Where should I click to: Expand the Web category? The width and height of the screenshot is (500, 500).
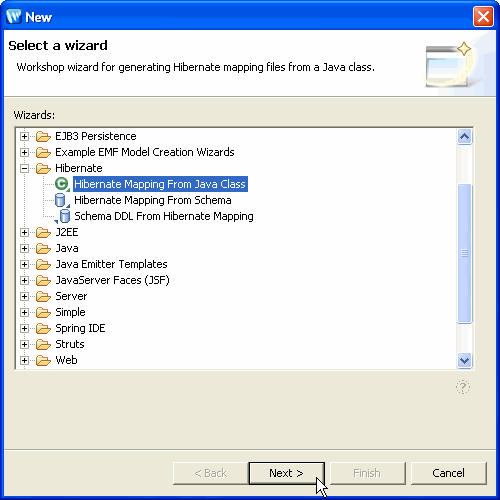(24, 360)
